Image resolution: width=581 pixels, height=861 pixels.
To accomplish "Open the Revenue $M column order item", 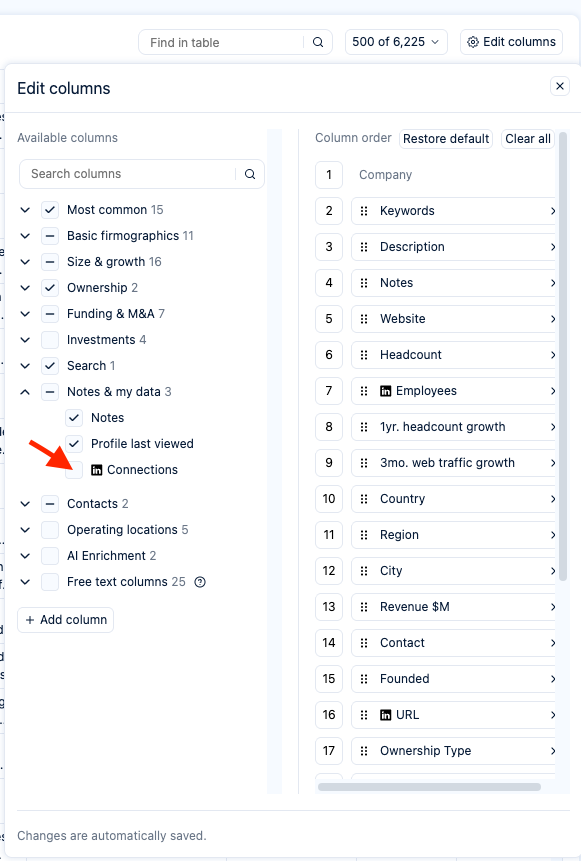I will (454, 607).
